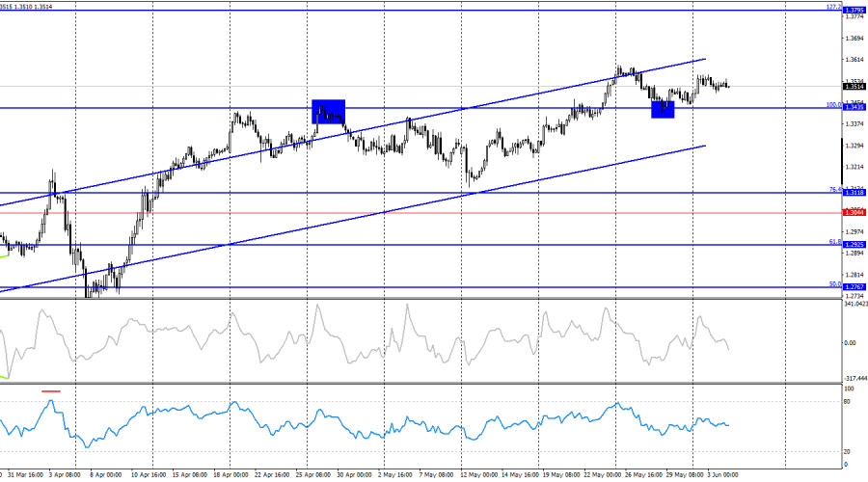Select the 76.4 Fibonacci level label
868x482 pixels.
click(835, 190)
